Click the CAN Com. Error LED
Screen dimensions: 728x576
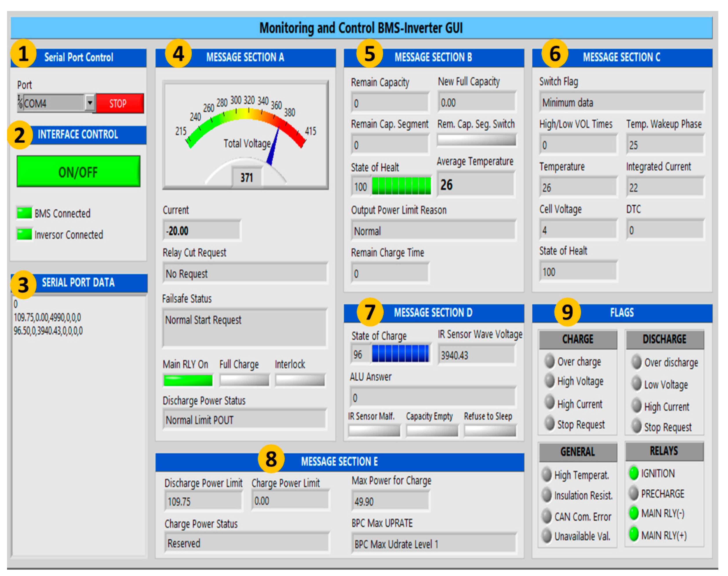546,516
